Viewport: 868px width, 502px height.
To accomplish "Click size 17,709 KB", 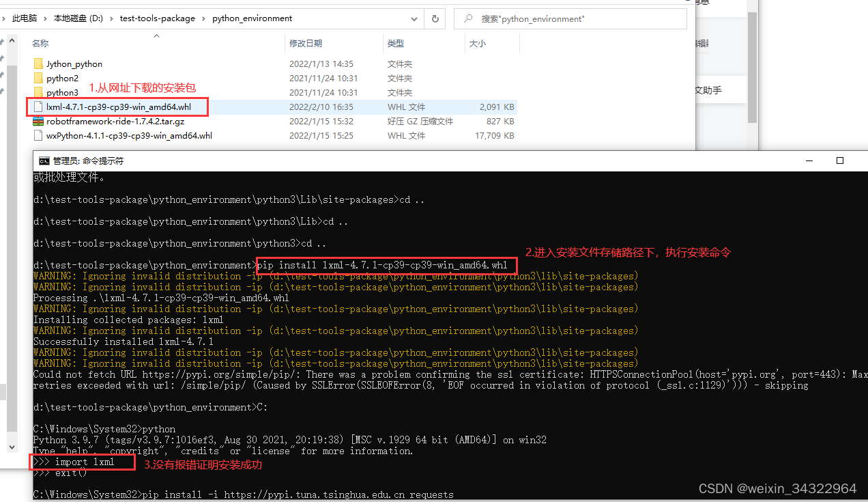I will tap(494, 136).
